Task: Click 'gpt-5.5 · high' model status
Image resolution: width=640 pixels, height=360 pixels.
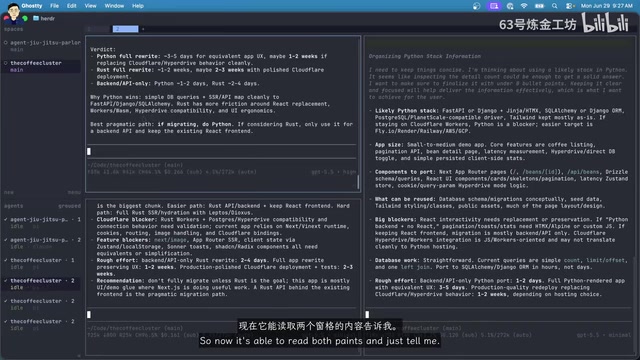Action: (x=333, y=172)
